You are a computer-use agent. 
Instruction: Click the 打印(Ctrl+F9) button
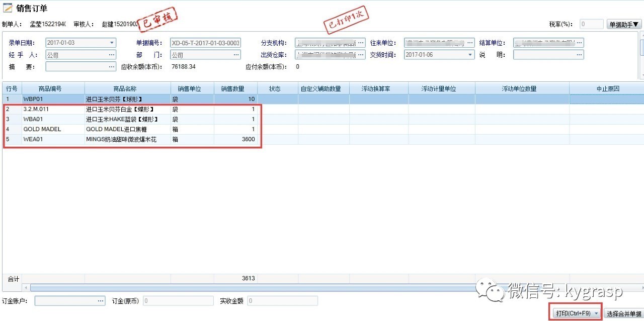pos(573,313)
